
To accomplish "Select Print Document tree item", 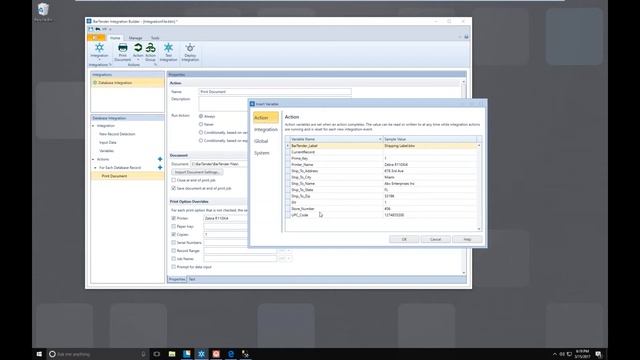I will (127, 176).
